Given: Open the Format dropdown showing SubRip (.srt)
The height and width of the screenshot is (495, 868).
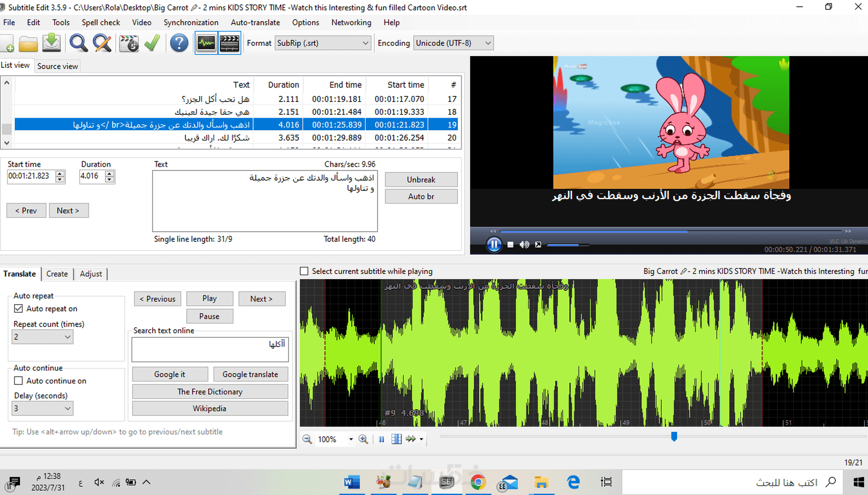Looking at the screenshot, I should coord(323,43).
